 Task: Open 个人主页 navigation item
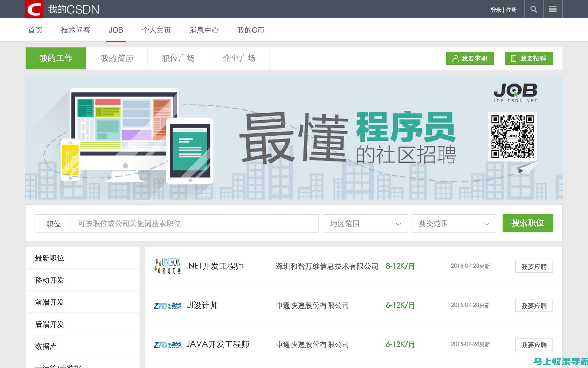pyautogui.click(x=156, y=30)
